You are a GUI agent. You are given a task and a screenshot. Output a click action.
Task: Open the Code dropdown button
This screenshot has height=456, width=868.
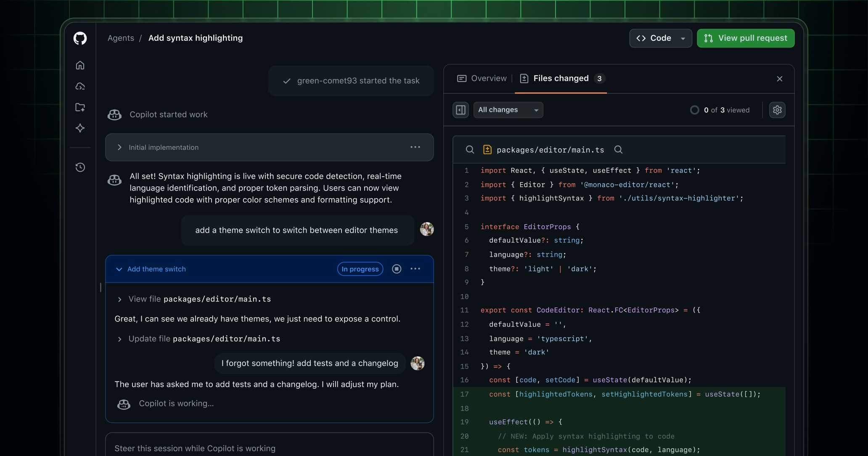660,38
